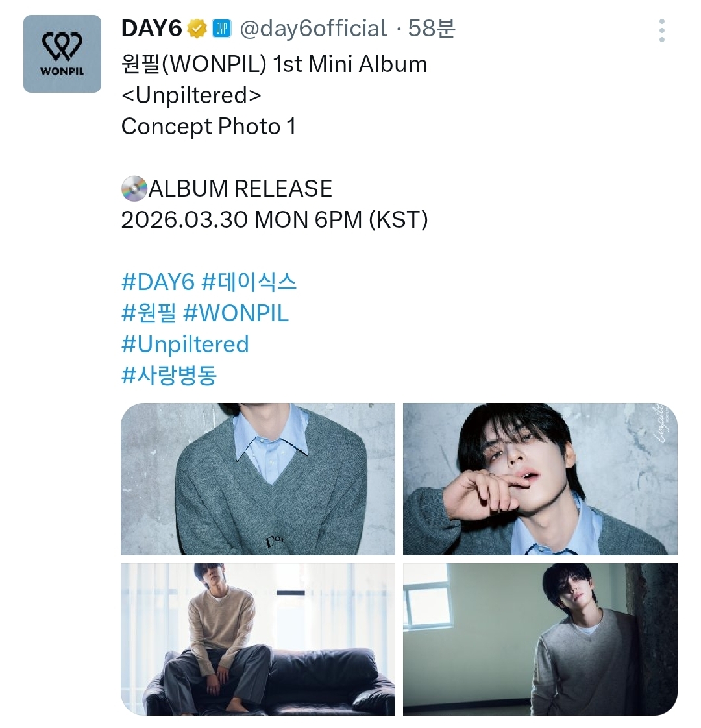Click the CD emoji before ALBUM RELEASE
This screenshot has width=701, height=728.
pos(134,189)
